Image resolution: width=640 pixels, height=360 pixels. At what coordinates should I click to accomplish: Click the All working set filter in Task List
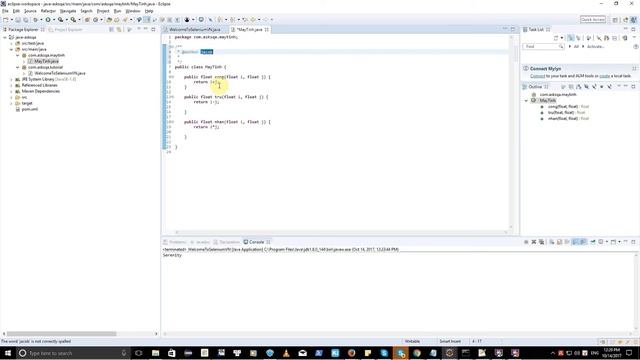[x=576, y=47]
